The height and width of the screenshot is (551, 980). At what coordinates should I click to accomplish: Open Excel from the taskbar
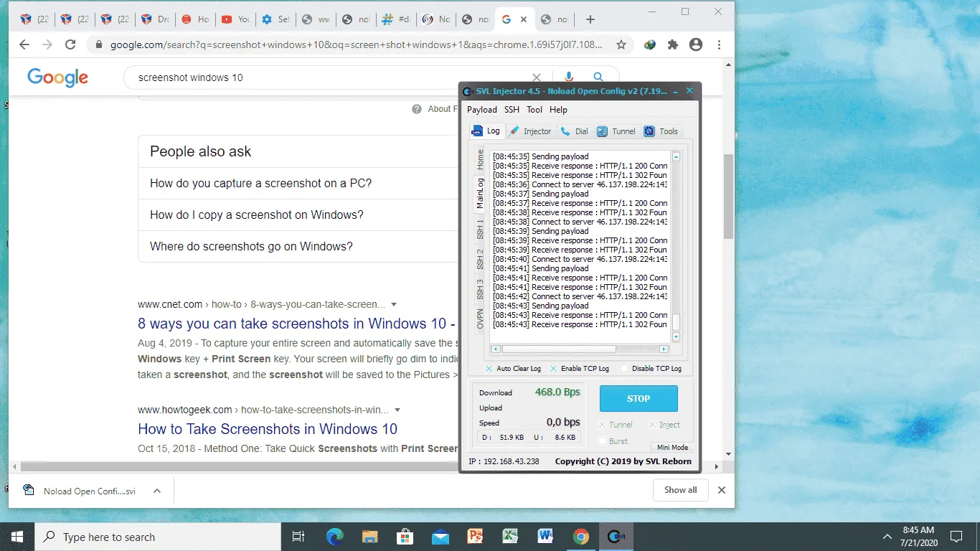[x=510, y=537]
